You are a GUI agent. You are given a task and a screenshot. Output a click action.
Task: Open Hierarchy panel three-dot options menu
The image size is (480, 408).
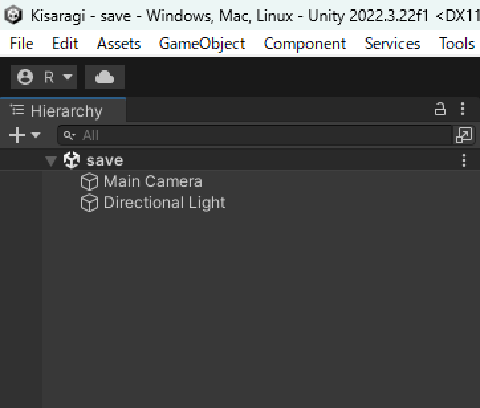tap(462, 109)
